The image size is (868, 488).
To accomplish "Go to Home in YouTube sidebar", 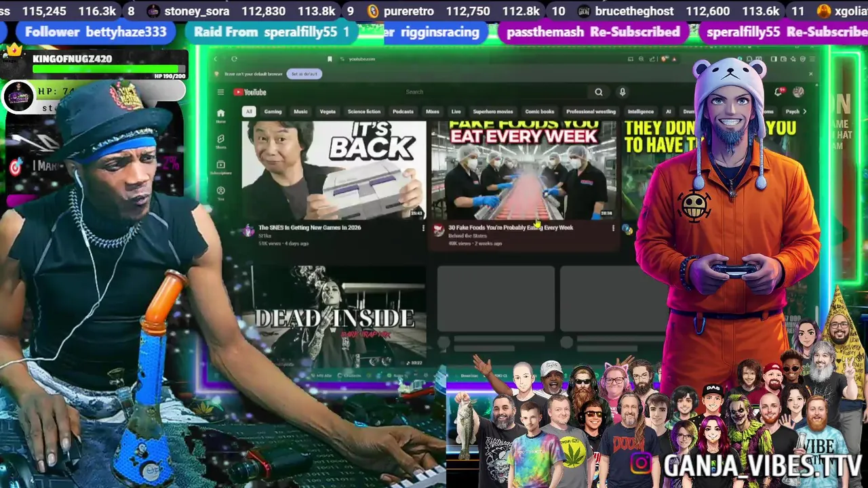I will coord(220,116).
